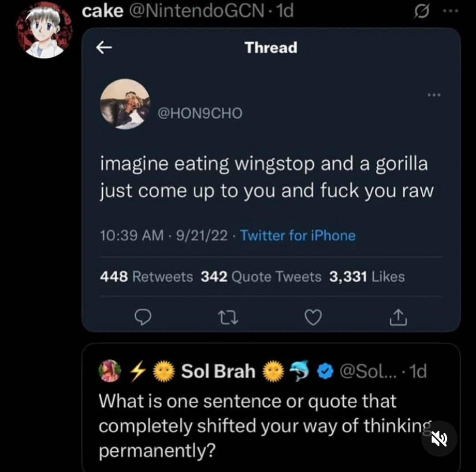Open the Twitter for iPhone link

click(297, 236)
